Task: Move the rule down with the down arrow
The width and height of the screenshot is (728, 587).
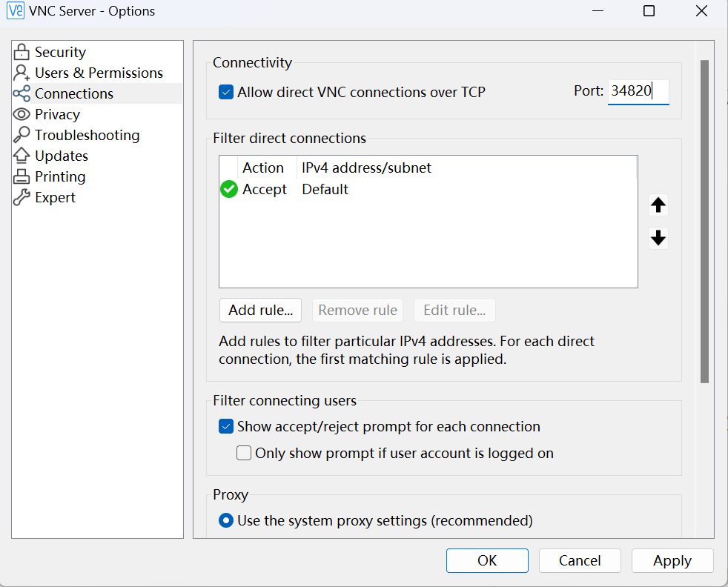Action: pos(658,238)
